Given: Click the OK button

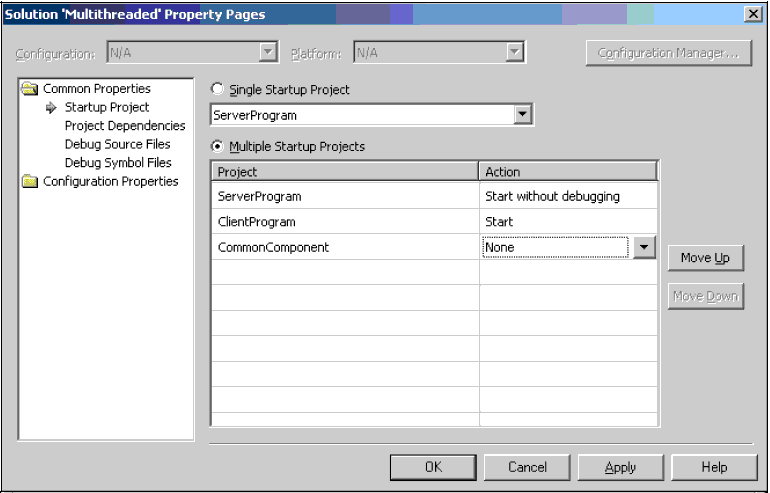Looking at the screenshot, I should pos(433,467).
